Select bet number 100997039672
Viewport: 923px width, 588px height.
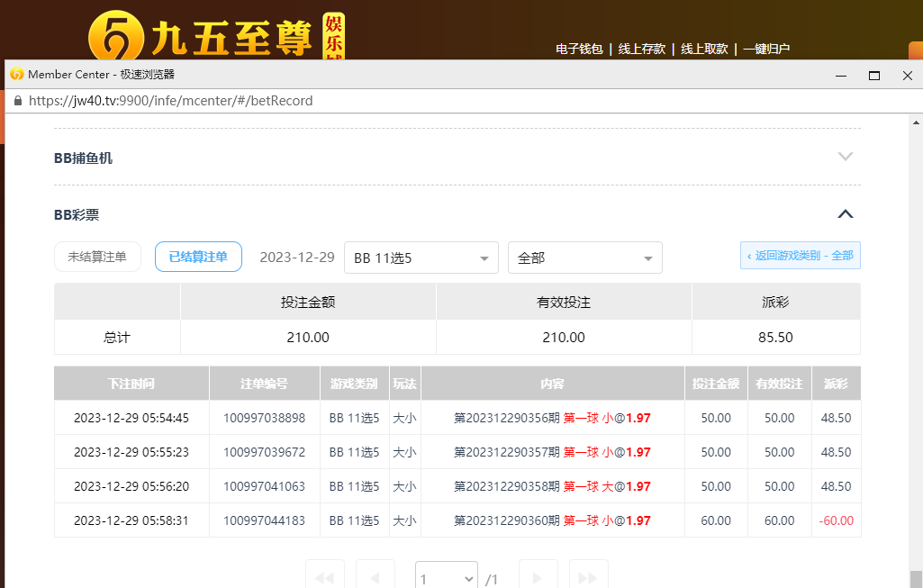pyautogui.click(x=265, y=452)
